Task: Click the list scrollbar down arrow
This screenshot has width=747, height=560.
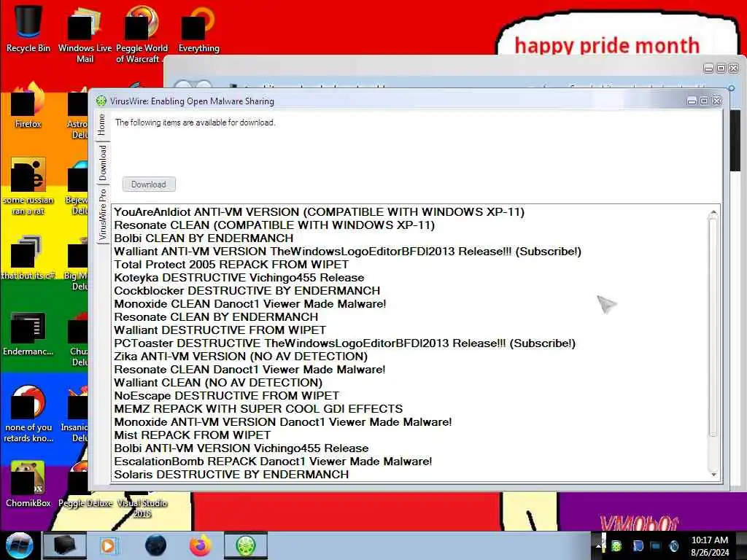Action: coord(713,474)
